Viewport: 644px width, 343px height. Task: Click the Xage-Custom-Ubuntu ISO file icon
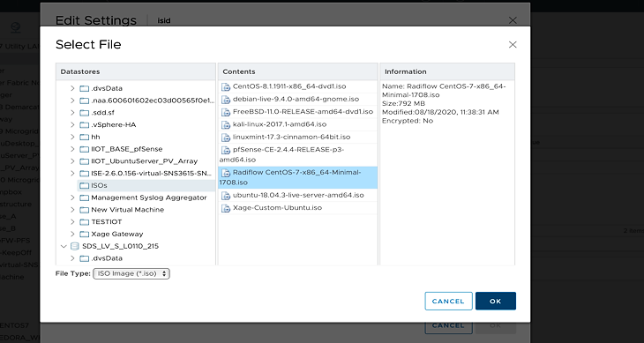point(226,208)
